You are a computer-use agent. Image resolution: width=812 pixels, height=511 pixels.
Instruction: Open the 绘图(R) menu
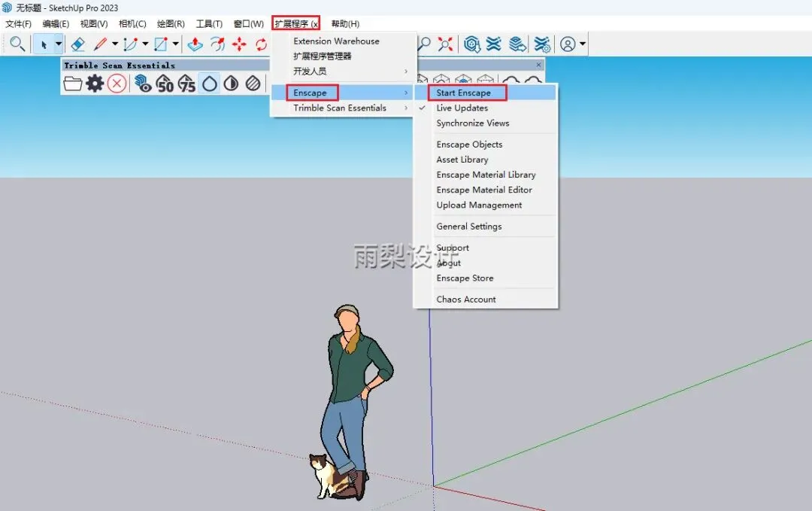pos(171,24)
